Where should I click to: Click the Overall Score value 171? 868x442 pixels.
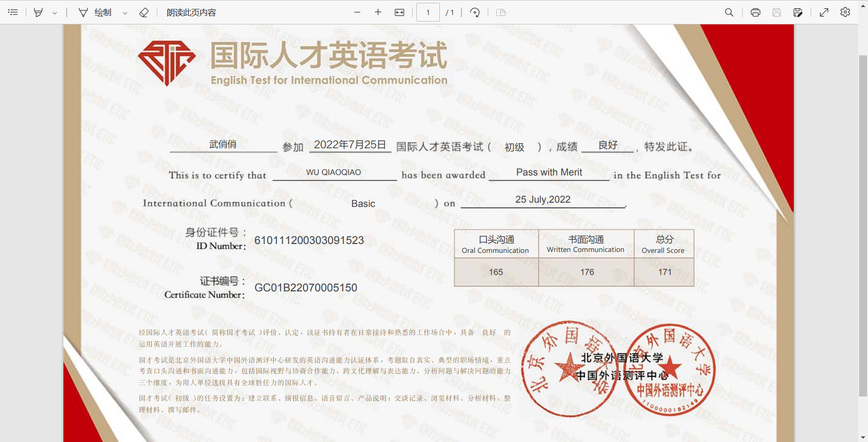click(x=665, y=272)
